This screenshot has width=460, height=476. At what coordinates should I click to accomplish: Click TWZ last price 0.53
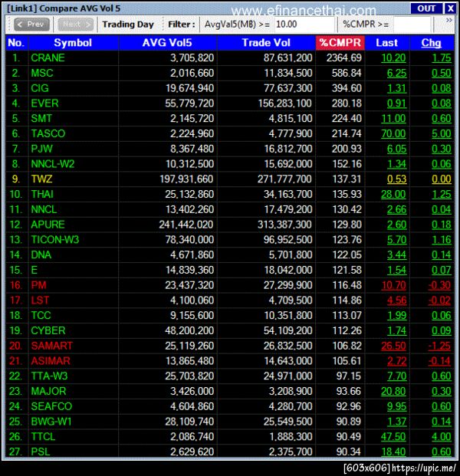(396, 179)
